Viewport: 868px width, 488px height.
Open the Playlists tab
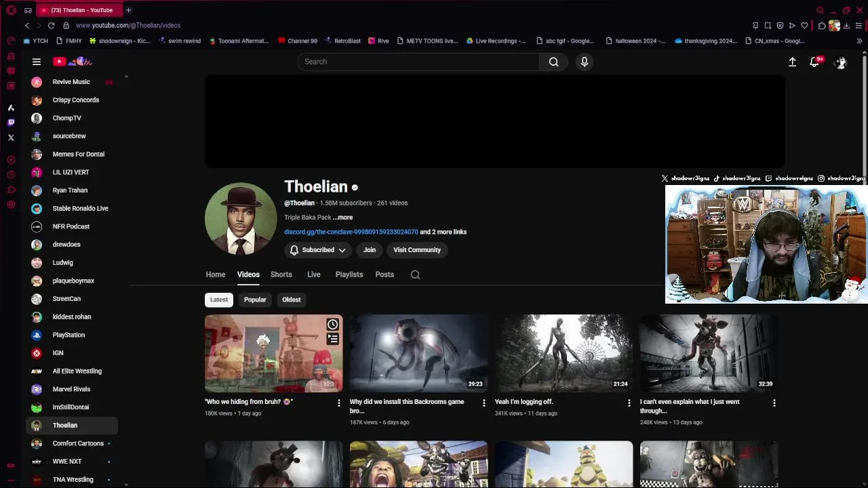pos(349,274)
